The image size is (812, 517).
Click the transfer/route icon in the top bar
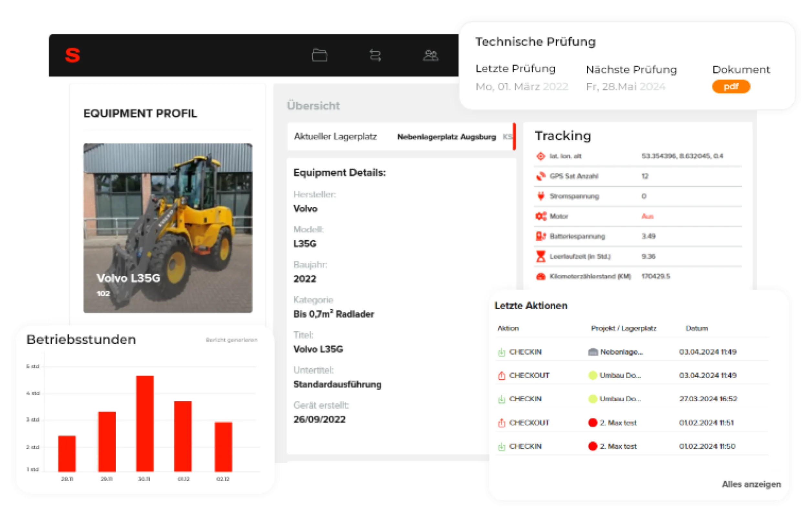pos(375,55)
